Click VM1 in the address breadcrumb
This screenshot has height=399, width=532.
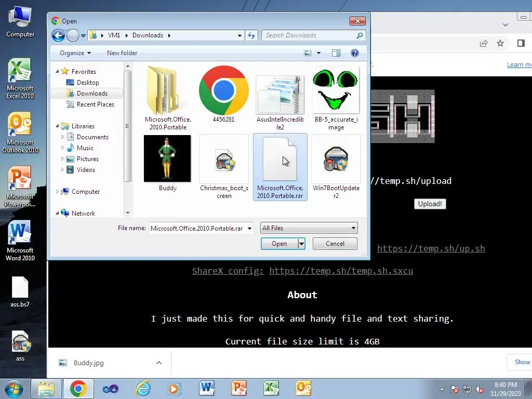point(114,35)
